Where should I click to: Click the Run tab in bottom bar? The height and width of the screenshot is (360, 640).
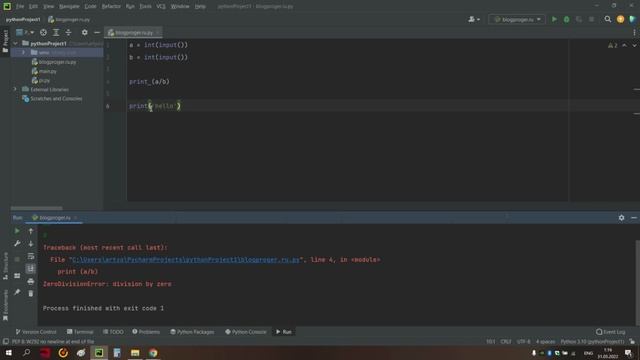click(x=284, y=332)
